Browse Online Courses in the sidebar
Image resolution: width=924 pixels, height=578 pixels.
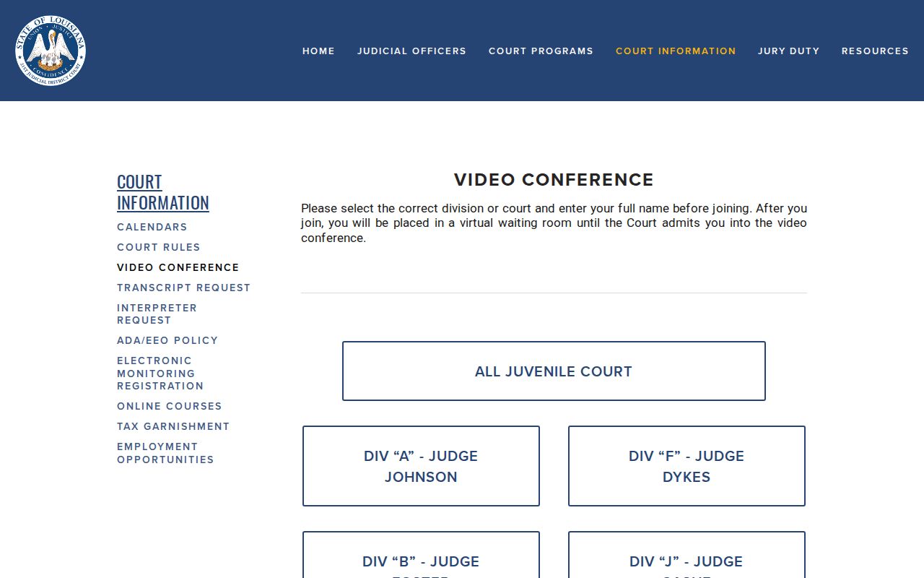170,406
